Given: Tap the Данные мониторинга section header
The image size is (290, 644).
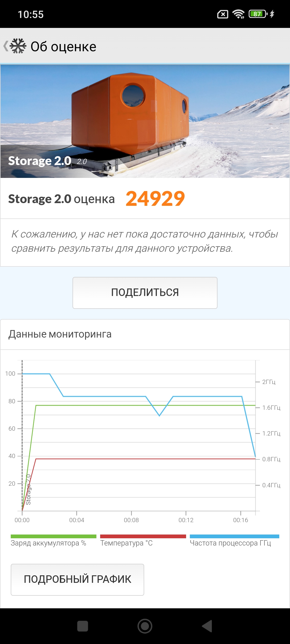Looking at the screenshot, I should point(60,334).
